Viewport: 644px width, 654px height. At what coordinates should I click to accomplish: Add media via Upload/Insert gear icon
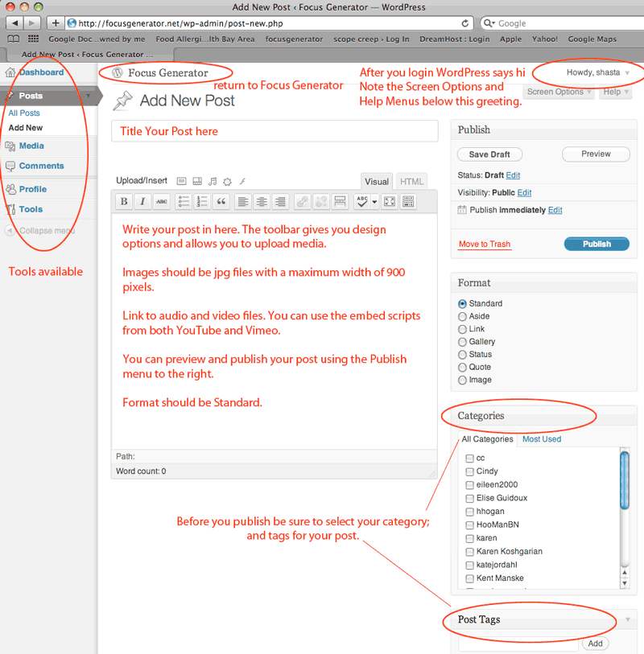pyautogui.click(x=228, y=181)
